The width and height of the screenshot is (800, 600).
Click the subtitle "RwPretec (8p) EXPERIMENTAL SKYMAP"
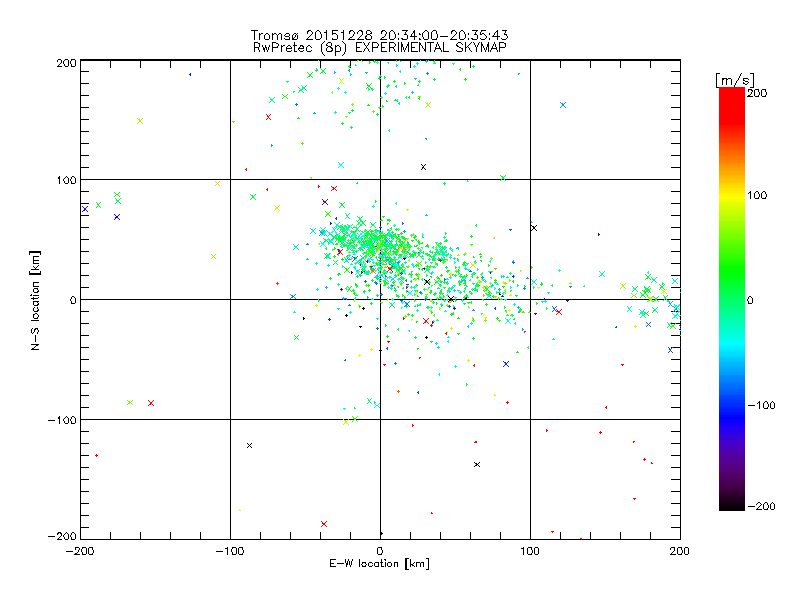pyautogui.click(x=380, y=48)
